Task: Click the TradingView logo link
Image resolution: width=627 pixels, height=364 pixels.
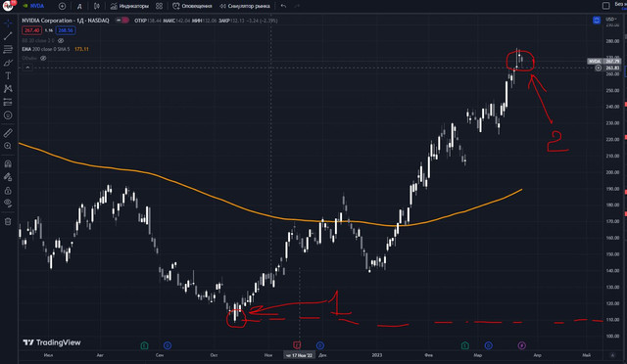Action: [52, 342]
